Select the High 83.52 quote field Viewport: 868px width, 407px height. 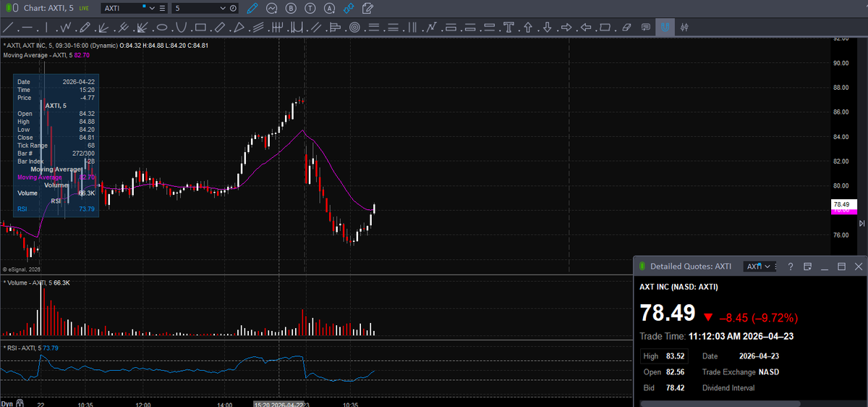[664, 356]
